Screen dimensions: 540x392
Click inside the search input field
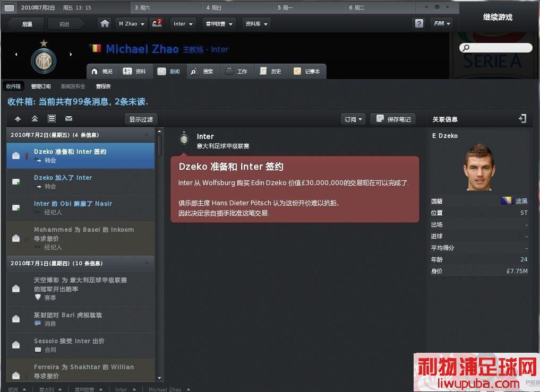tap(496, 48)
